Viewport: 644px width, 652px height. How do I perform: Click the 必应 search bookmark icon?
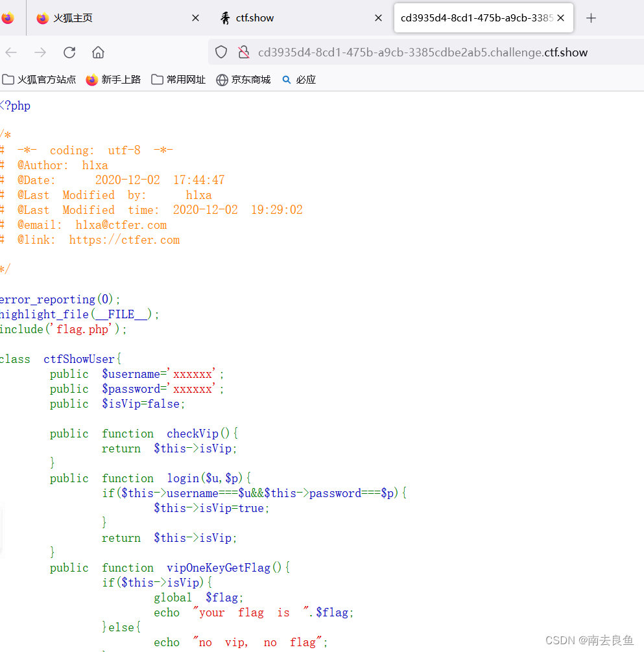point(287,79)
